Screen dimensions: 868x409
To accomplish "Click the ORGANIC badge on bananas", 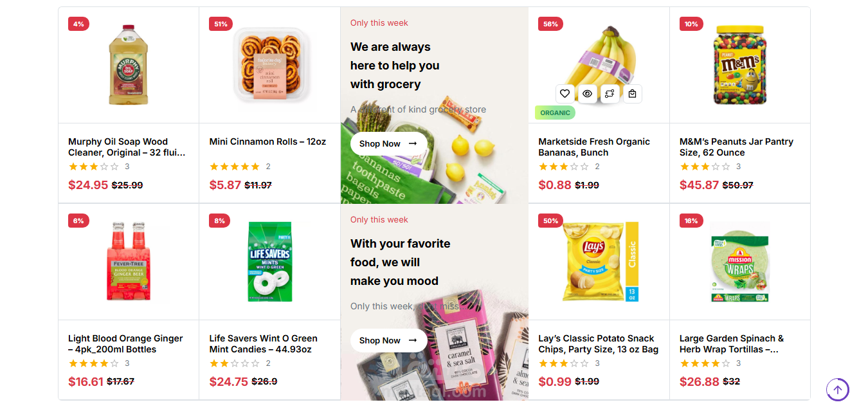I will point(555,113).
